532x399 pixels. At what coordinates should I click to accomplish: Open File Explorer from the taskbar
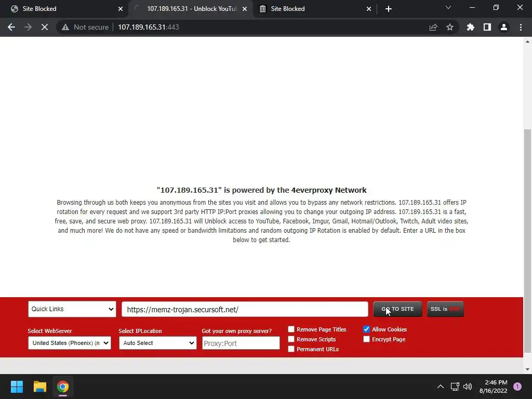(x=39, y=387)
